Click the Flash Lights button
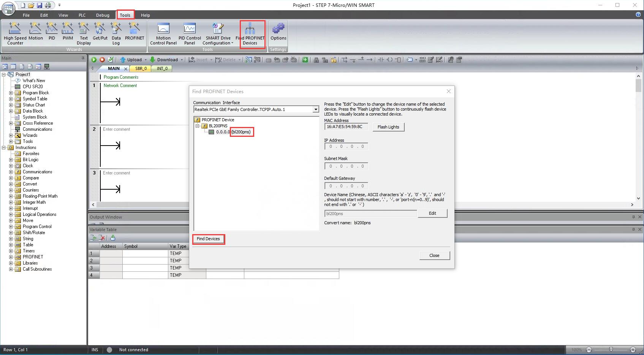 point(388,127)
